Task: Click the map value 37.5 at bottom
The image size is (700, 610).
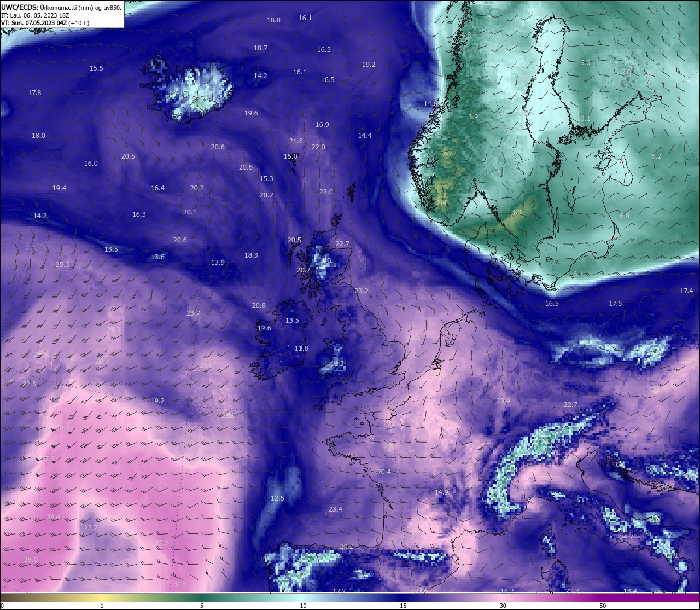Action: pos(180,584)
